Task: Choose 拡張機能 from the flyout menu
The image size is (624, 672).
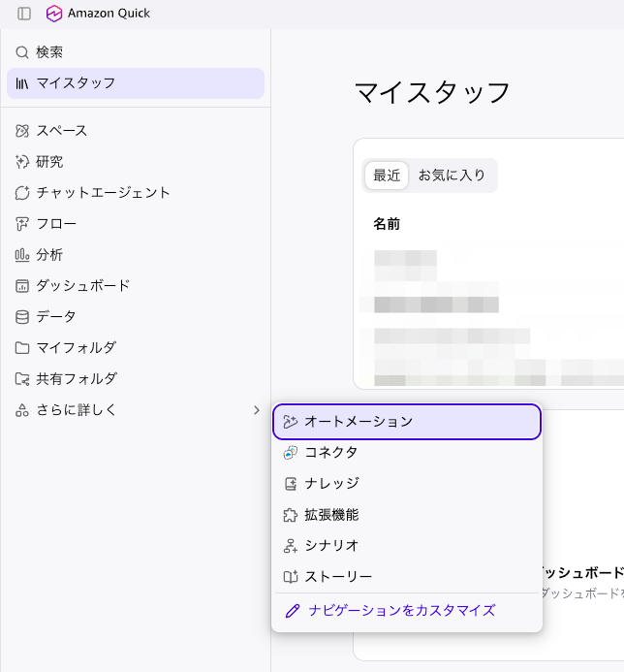Action: (x=407, y=515)
